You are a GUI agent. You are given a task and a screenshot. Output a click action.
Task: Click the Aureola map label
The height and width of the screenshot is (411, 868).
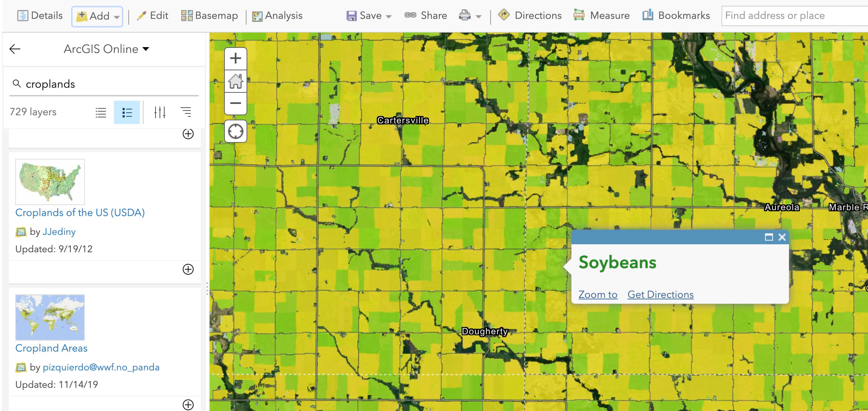(782, 207)
